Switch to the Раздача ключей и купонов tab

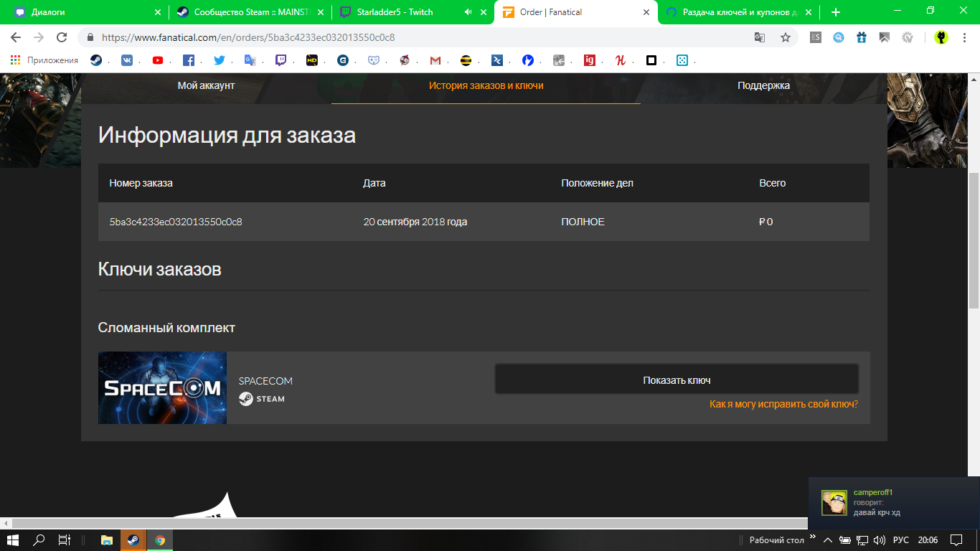739,12
